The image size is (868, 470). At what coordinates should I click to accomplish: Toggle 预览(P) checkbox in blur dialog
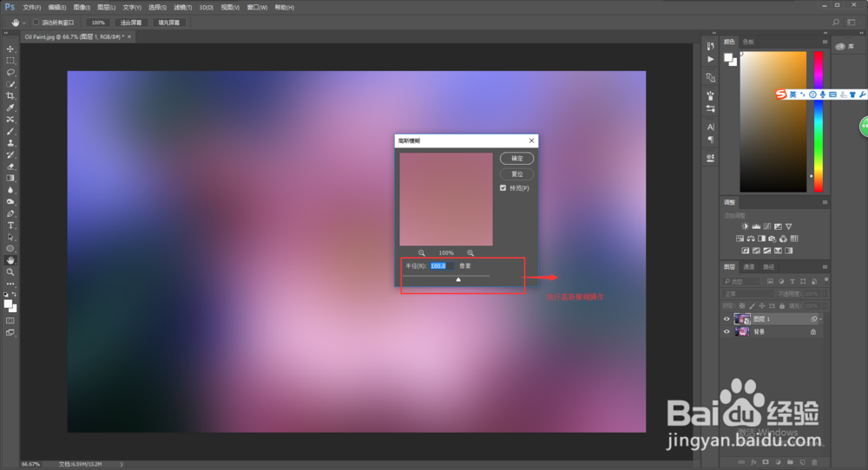point(503,188)
